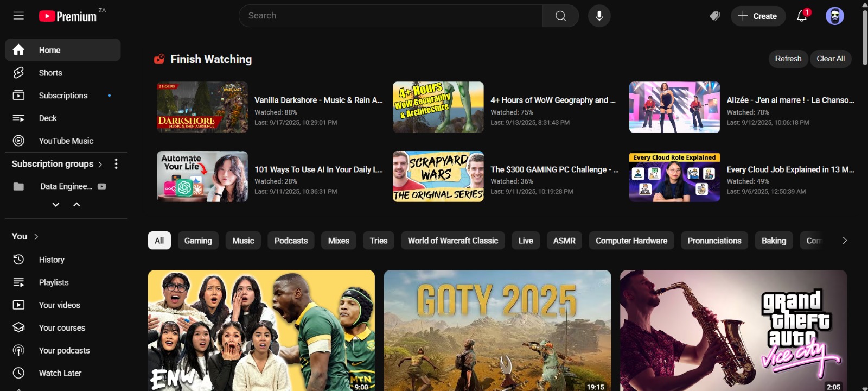Select the World of Warcraft Classic chip
This screenshot has height=391, width=868.
pos(453,241)
